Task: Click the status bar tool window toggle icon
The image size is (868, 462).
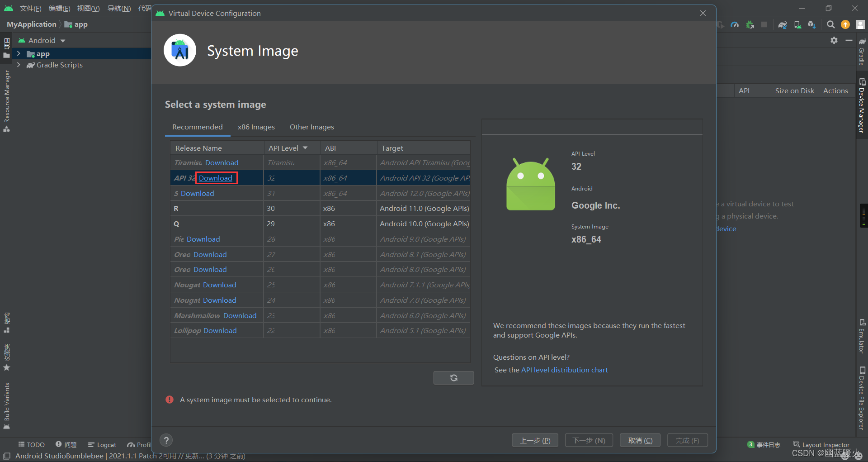Action: pyautogui.click(x=6, y=456)
